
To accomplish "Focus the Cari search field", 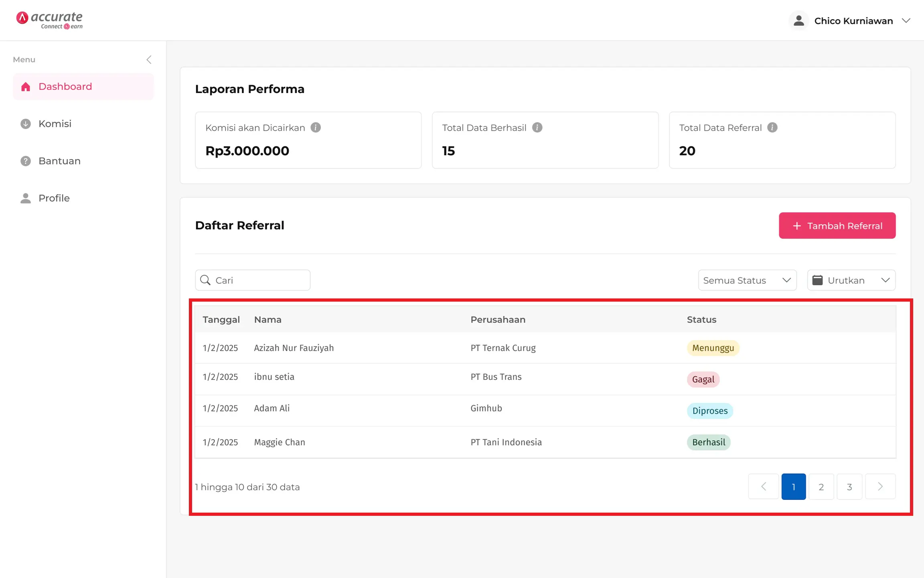I will 261,280.
